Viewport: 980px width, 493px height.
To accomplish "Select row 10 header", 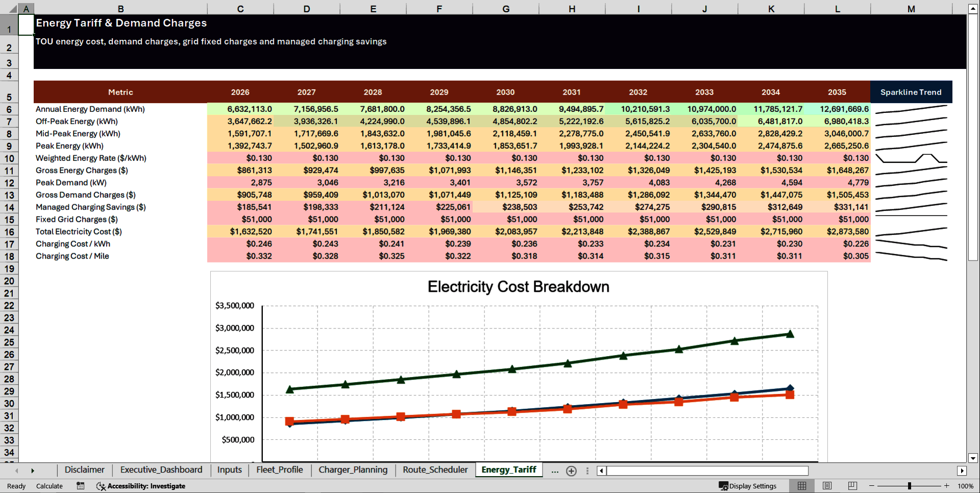I will pyautogui.click(x=9, y=158).
